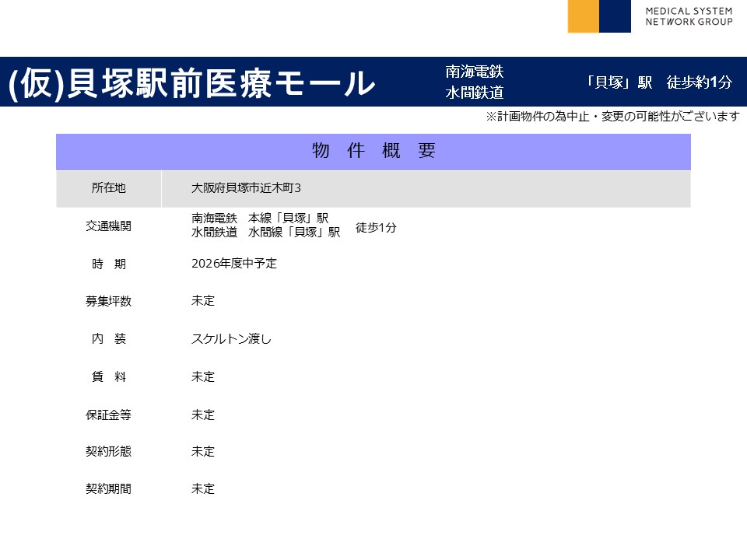Click the 契約期間 label
The width and height of the screenshot is (747, 560).
(x=109, y=488)
